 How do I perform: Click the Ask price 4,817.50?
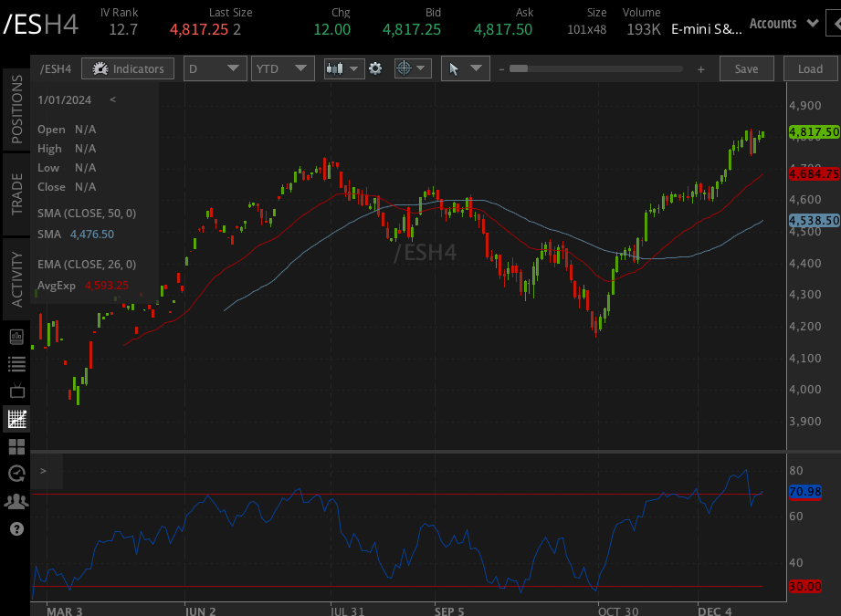(x=503, y=29)
